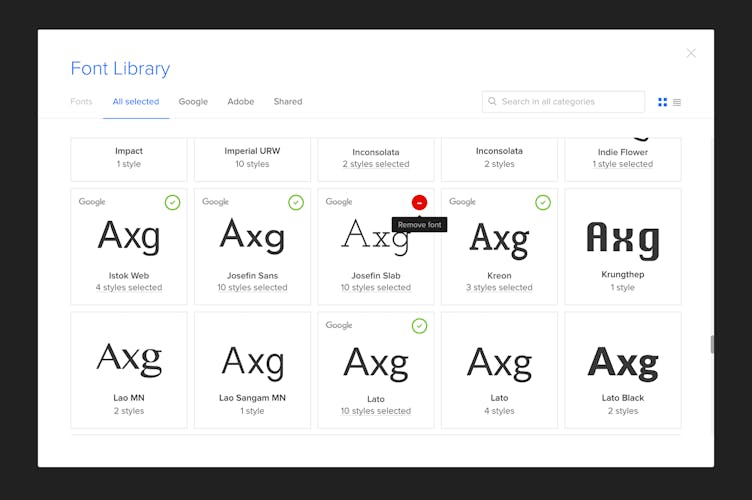Open the Fonts tab

point(81,102)
